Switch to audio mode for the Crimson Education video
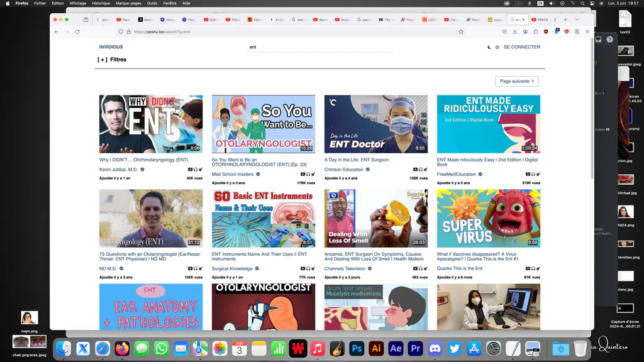 (x=421, y=170)
